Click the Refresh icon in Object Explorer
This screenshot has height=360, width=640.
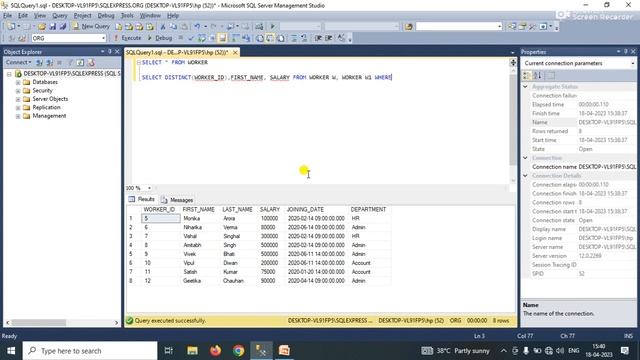point(80,62)
